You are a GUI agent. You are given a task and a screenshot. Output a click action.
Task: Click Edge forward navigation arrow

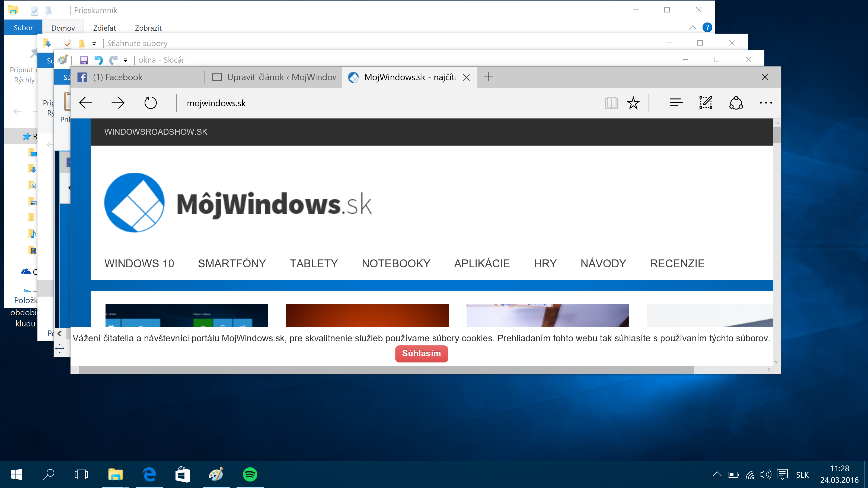point(118,103)
